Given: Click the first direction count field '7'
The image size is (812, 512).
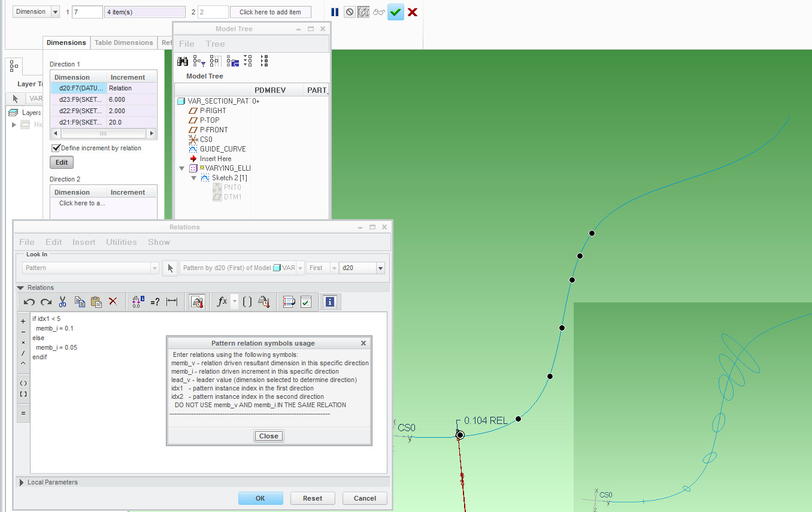Looking at the screenshot, I should tap(87, 12).
